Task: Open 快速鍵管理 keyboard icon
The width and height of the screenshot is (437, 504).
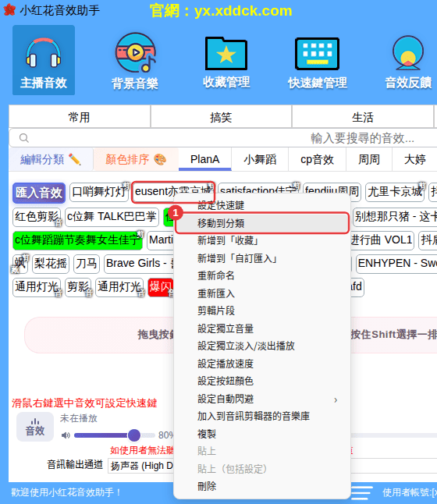Action: coord(317,54)
